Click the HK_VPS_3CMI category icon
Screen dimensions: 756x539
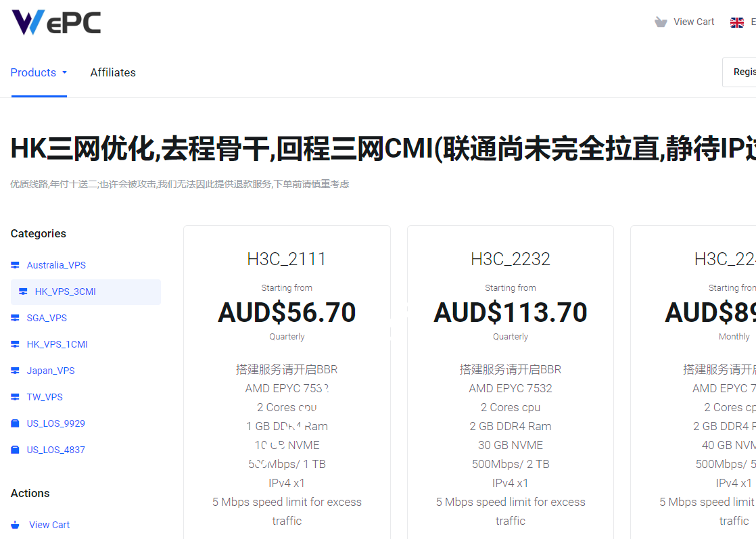point(22,291)
